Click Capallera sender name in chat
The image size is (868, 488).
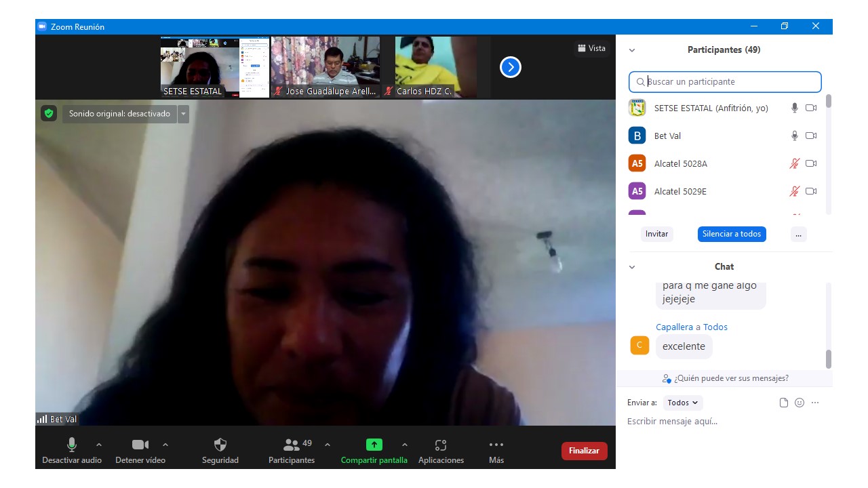coord(674,327)
